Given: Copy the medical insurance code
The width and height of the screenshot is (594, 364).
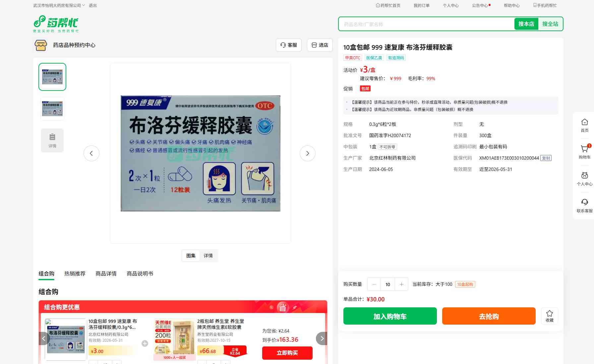Looking at the screenshot, I should (x=546, y=158).
